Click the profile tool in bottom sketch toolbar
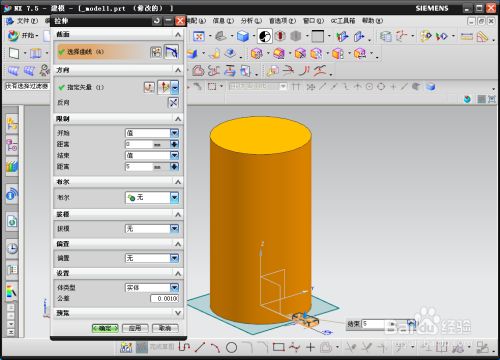Screen dimensions: 500x360 (184, 347)
